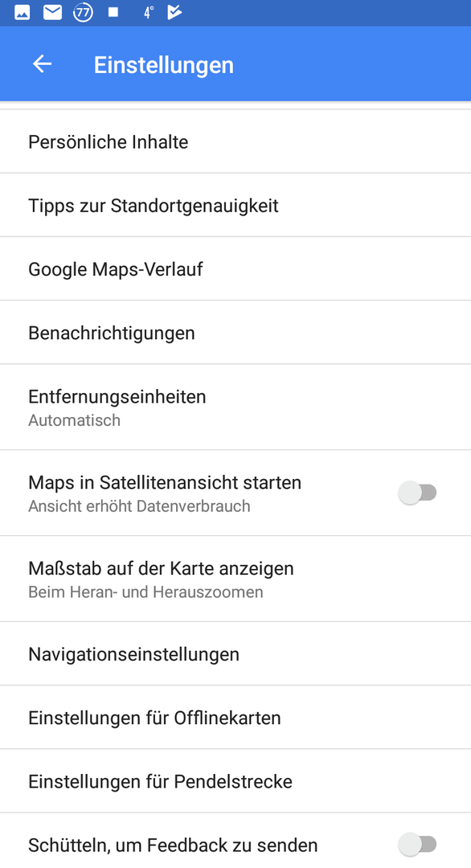Tap the checkmark task icon in status bar
Screen dimensions: 471x868
(174, 13)
